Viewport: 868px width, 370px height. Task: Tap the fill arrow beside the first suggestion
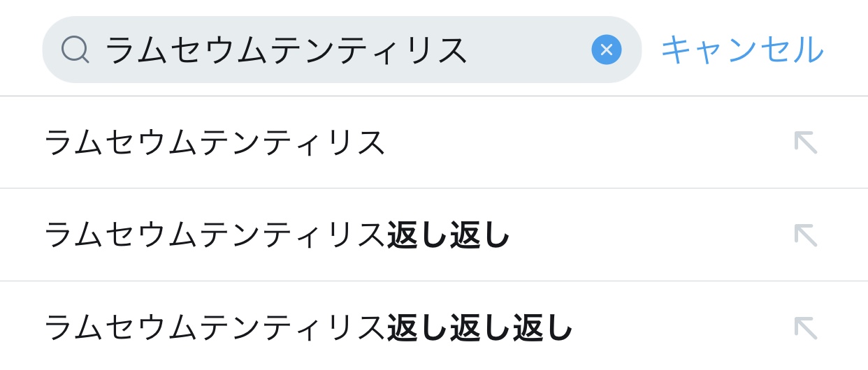(x=805, y=142)
